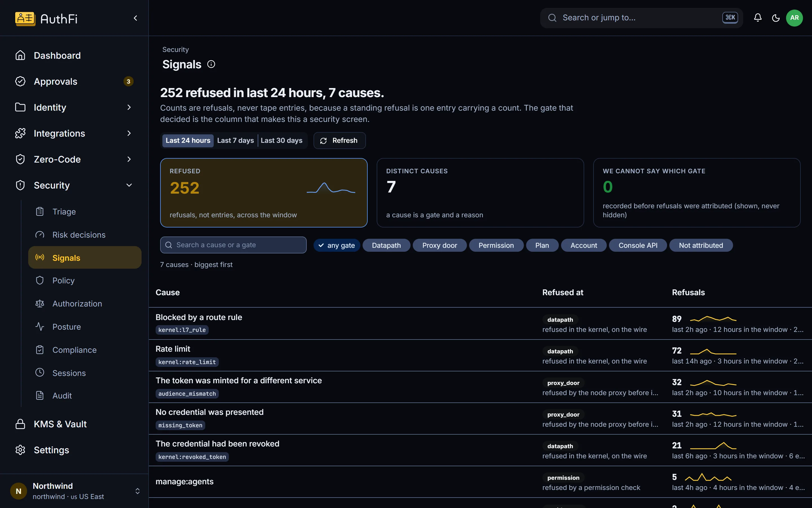Open the Policy page
The image size is (812, 508).
(x=85, y=281)
